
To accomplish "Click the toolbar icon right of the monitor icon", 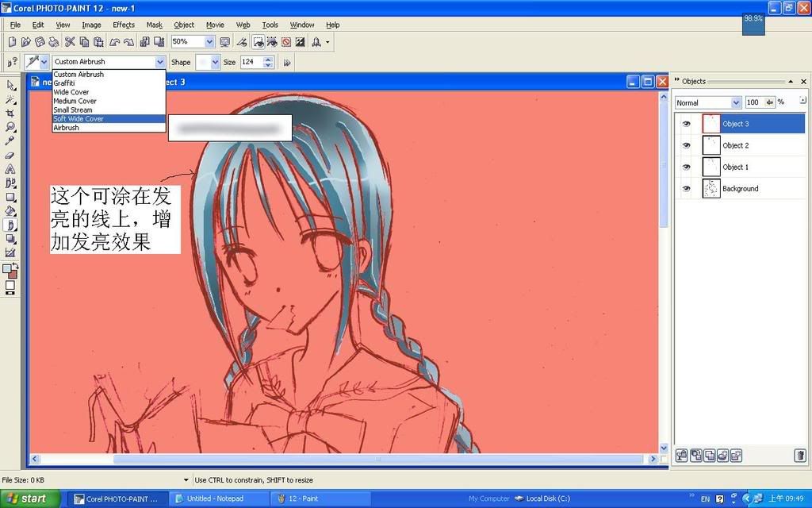I will point(241,41).
